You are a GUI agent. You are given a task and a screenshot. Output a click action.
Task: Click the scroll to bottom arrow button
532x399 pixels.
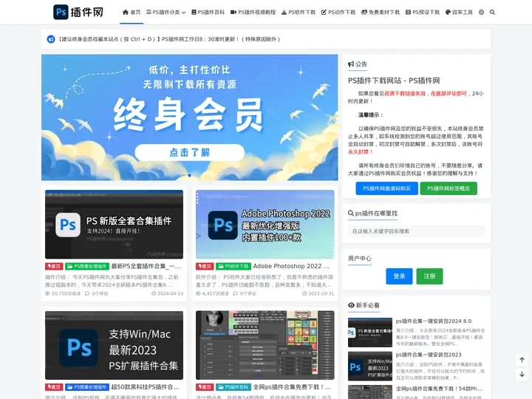point(522,374)
